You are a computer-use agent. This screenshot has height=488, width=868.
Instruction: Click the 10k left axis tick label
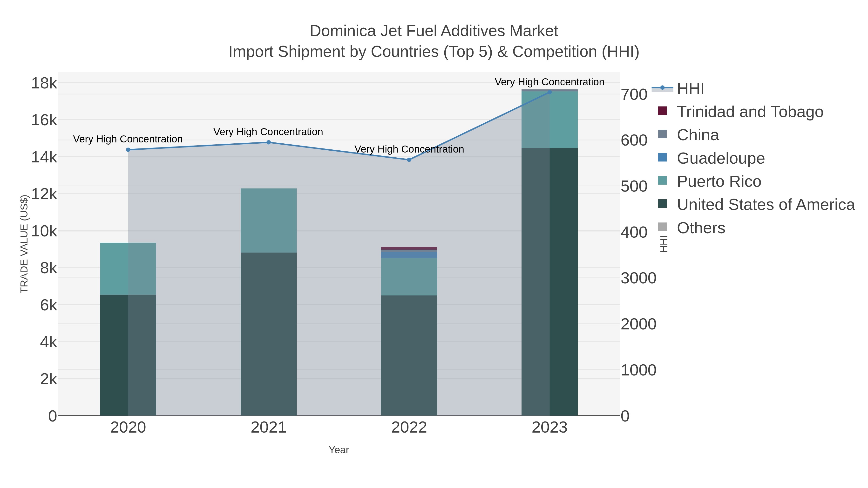point(44,231)
